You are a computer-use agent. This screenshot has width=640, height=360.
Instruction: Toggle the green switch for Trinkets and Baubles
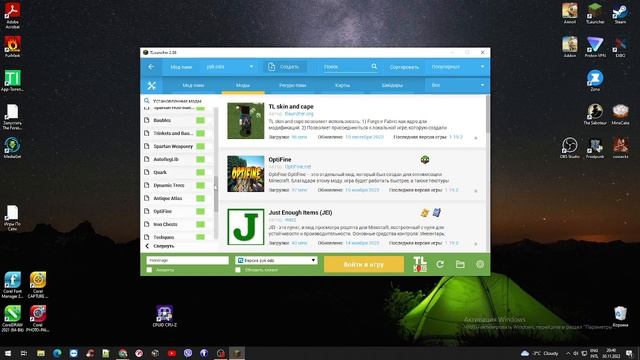click(x=200, y=133)
